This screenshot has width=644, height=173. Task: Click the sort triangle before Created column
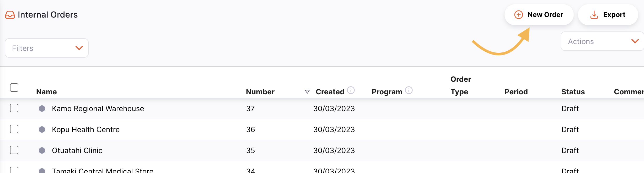tap(307, 92)
